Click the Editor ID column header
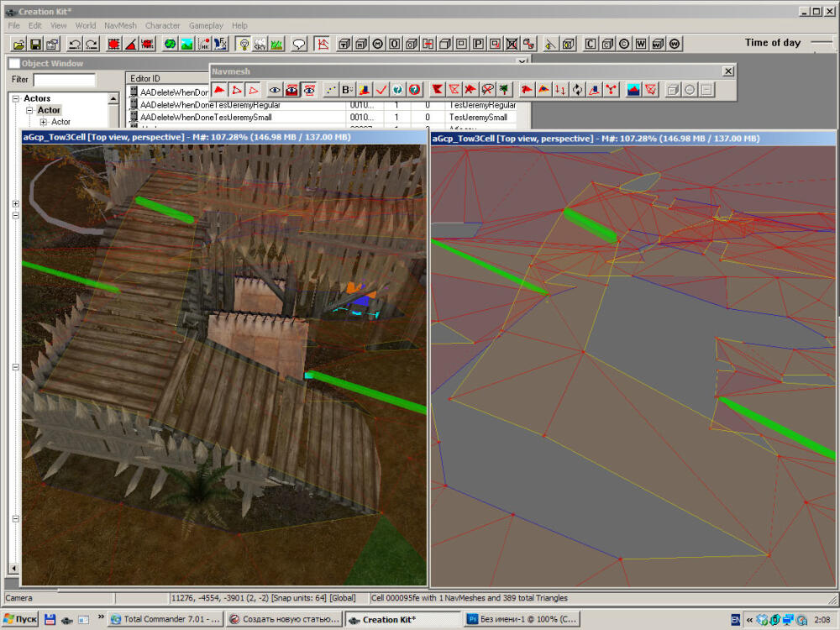 pos(169,79)
